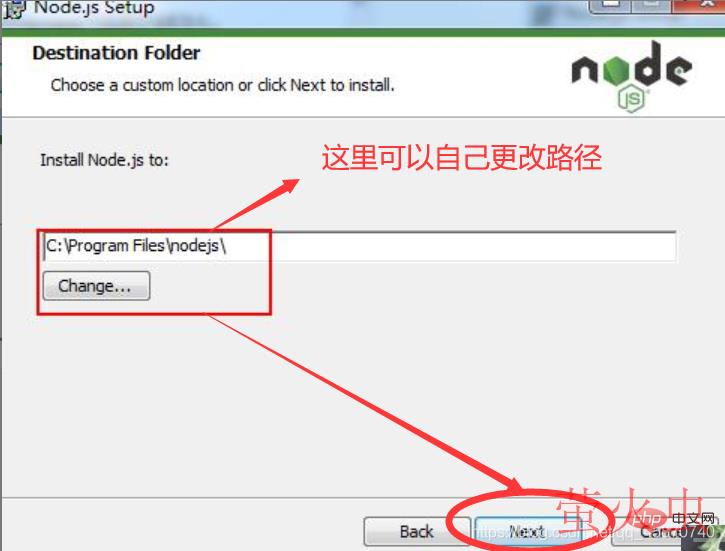Maximize the Node.js Setup window
Screen dimensions: 725x551
click(651, 6)
